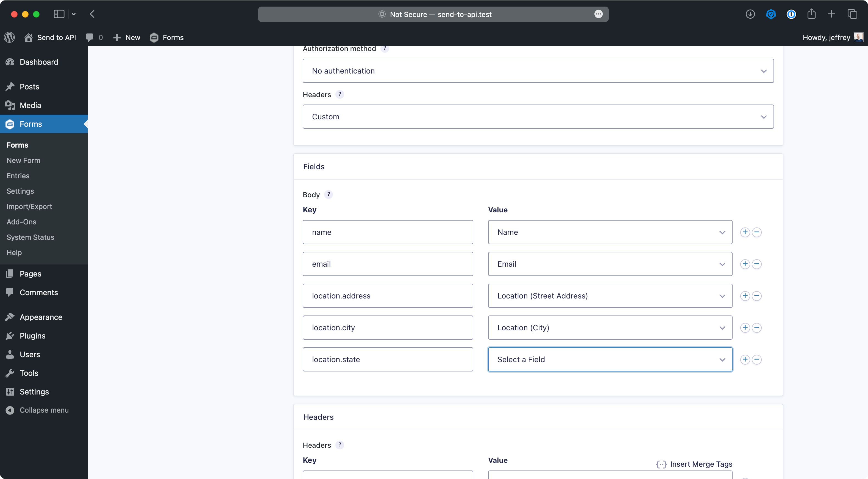
Task: Open Howdy, jeffrey profile link
Action: (826, 37)
